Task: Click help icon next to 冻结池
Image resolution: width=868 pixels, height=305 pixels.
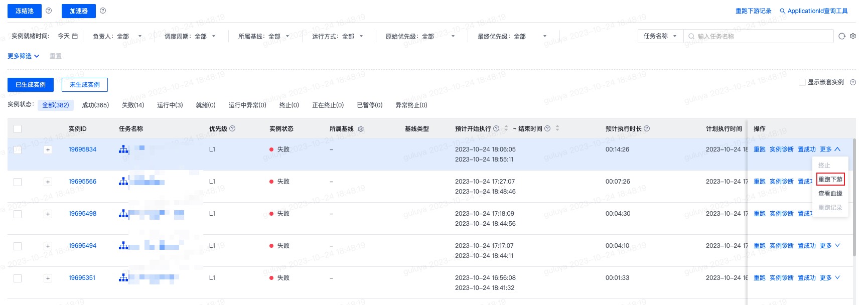Action: click(x=49, y=11)
